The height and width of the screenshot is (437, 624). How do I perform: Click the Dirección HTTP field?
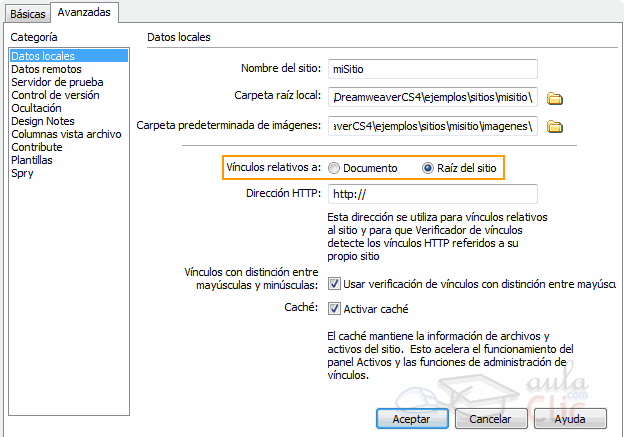coord(433,194)
